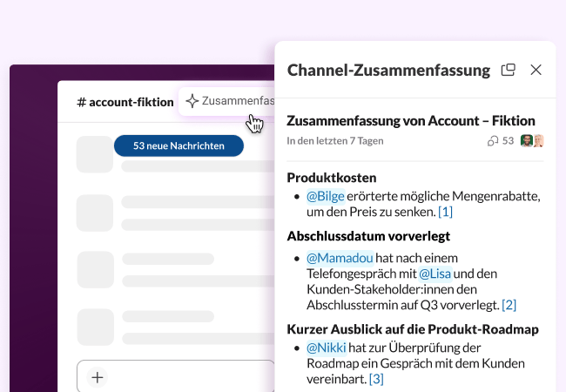Click the bottom message avatar placeholder

point(95,327)
